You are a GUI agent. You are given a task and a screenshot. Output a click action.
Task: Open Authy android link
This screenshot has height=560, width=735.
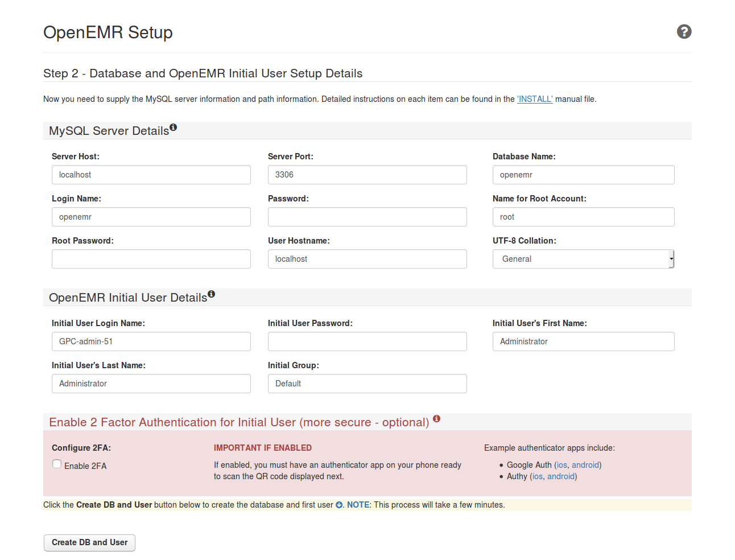click(x=560, y=476)
